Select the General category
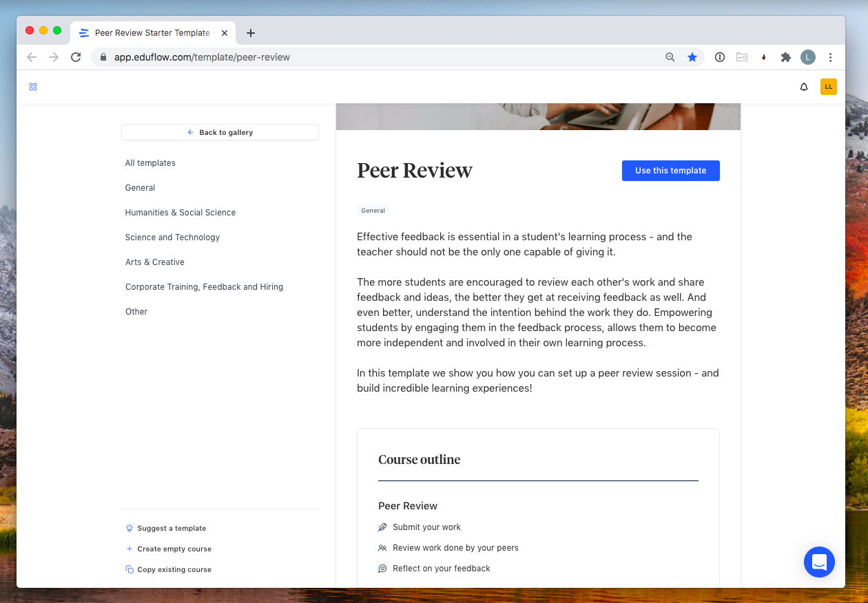Viewport: 868px width, 603px height. tap(140, 188)
